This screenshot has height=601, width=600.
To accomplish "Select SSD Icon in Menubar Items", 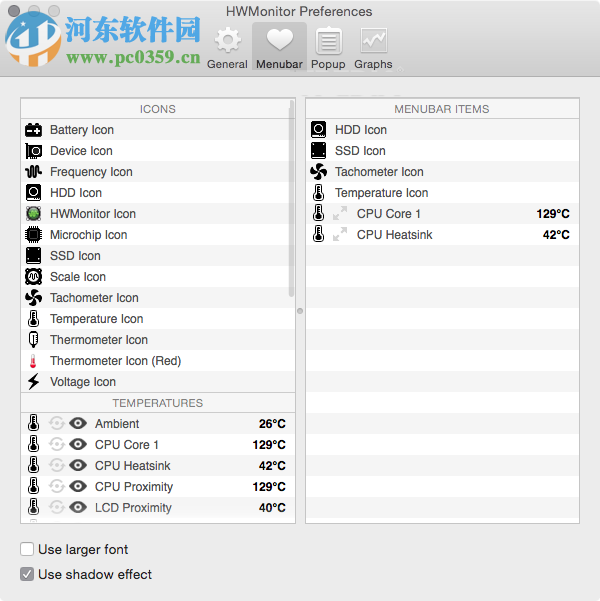I will point(442,151).
